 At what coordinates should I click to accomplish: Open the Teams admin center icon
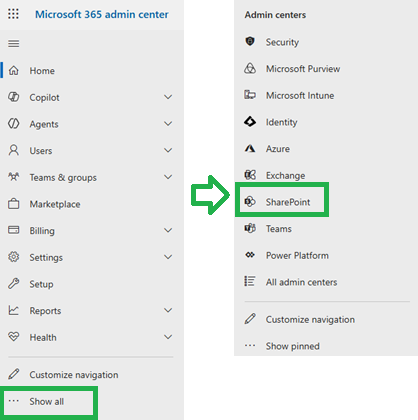tap(250, 228)
